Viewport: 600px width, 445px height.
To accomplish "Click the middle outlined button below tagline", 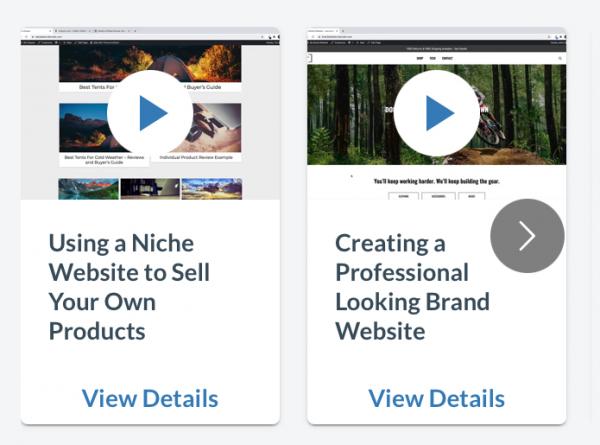I will coord(438,196).
